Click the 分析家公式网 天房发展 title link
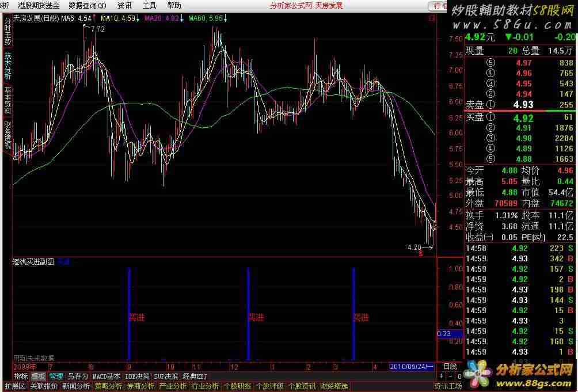This screenshot has width=578, height=392. pyautogui.click(x=306, y=6)
